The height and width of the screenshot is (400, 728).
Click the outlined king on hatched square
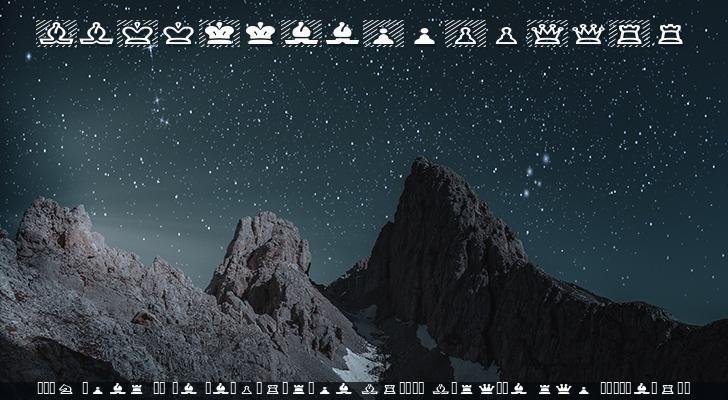pos(137,34)
